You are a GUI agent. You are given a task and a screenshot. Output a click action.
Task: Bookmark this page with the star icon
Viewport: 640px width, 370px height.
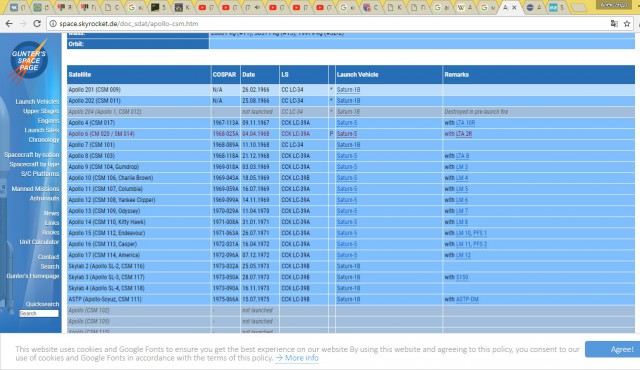click(627, 24)
